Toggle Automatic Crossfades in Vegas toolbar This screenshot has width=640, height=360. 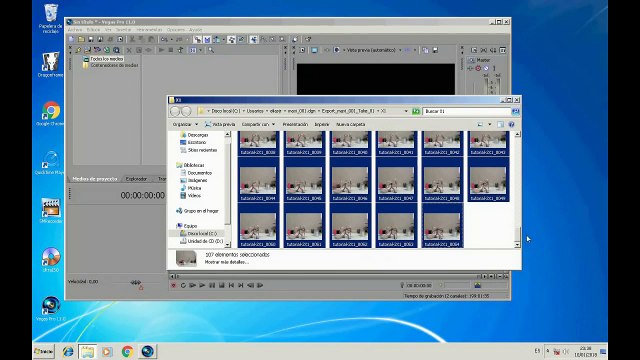207,39
